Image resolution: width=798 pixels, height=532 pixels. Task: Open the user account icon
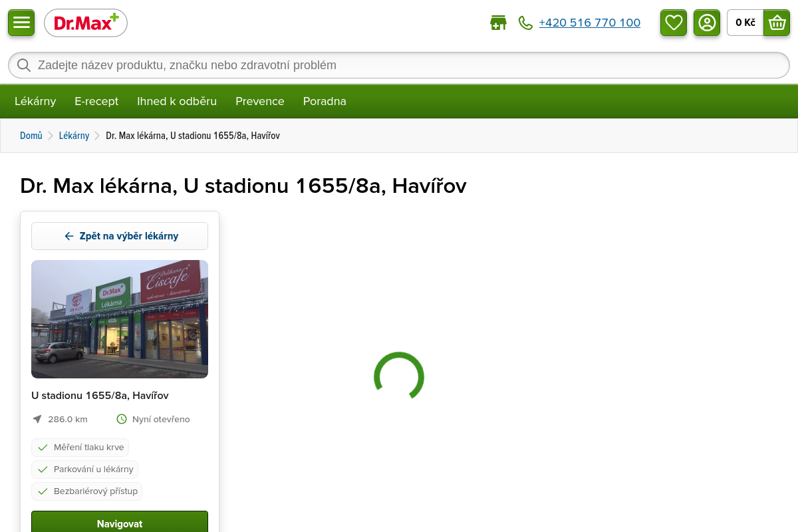[707, 23]
